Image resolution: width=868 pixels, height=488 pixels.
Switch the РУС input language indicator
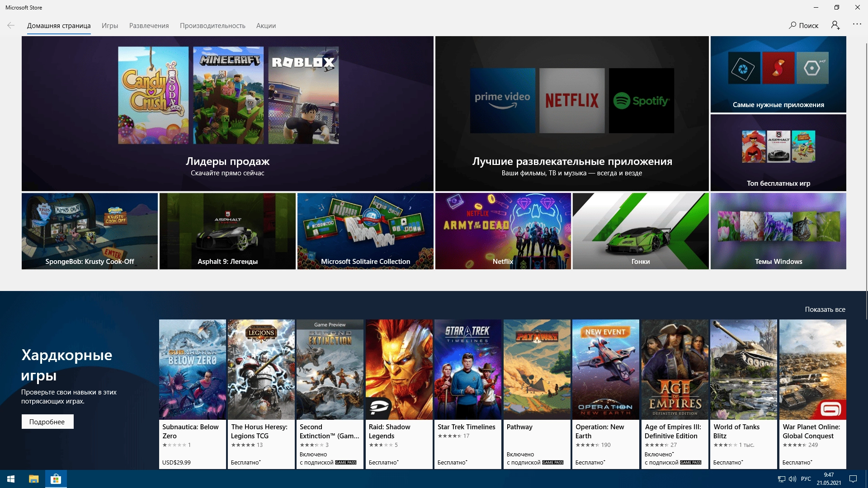coord(806,479)
